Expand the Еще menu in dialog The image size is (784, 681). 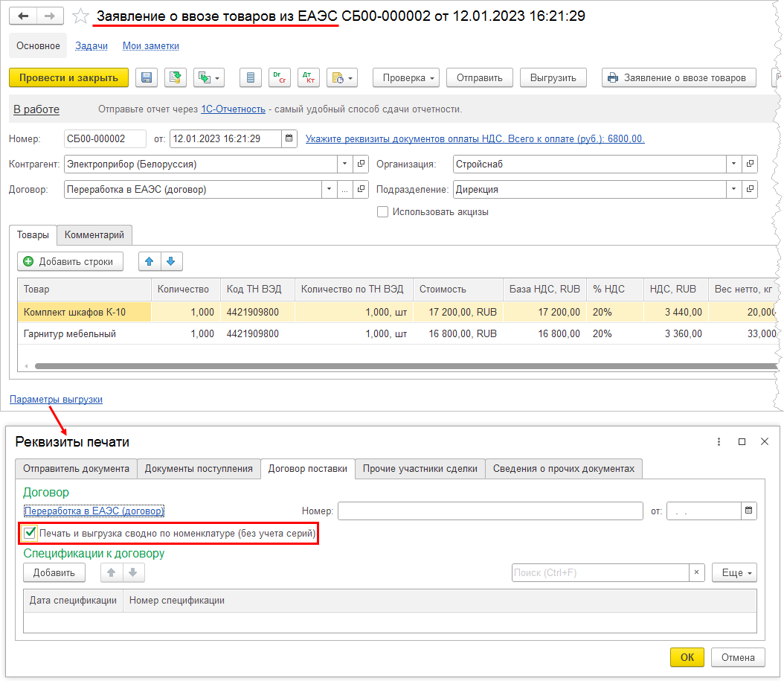(733, 572)
